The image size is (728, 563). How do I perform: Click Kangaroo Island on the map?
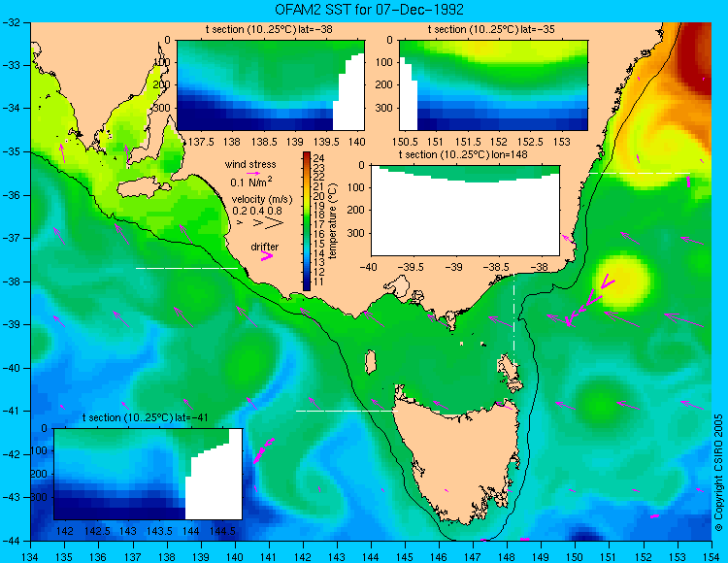pos(142,188)
